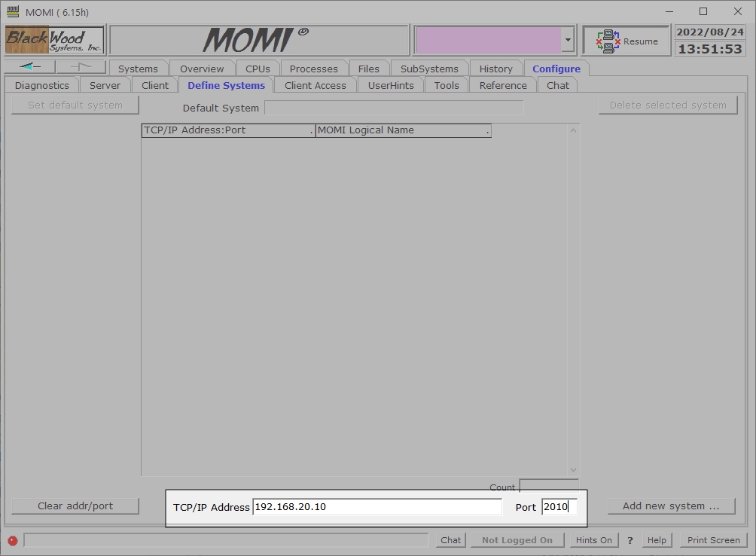The image size is (756, 556).
Task: Select the Files tab
Action: point(369,69)
